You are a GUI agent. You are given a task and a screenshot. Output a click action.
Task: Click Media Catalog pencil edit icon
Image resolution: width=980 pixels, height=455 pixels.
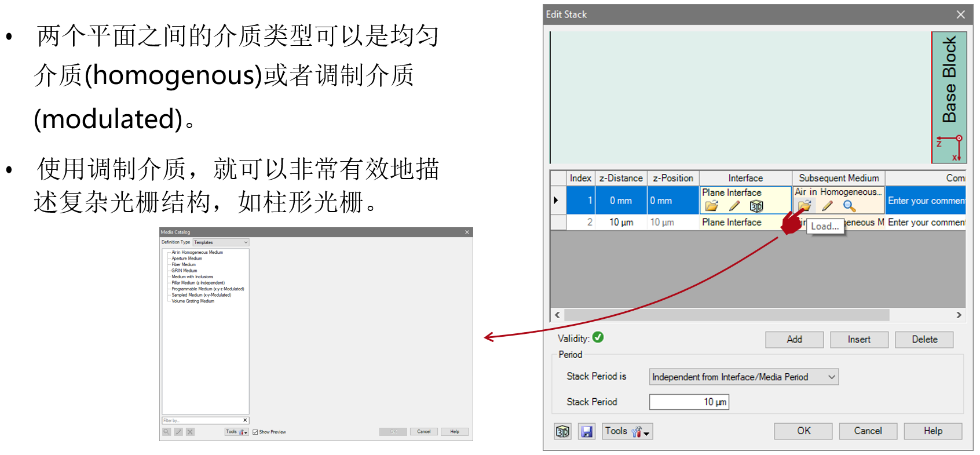pos(178,432)
